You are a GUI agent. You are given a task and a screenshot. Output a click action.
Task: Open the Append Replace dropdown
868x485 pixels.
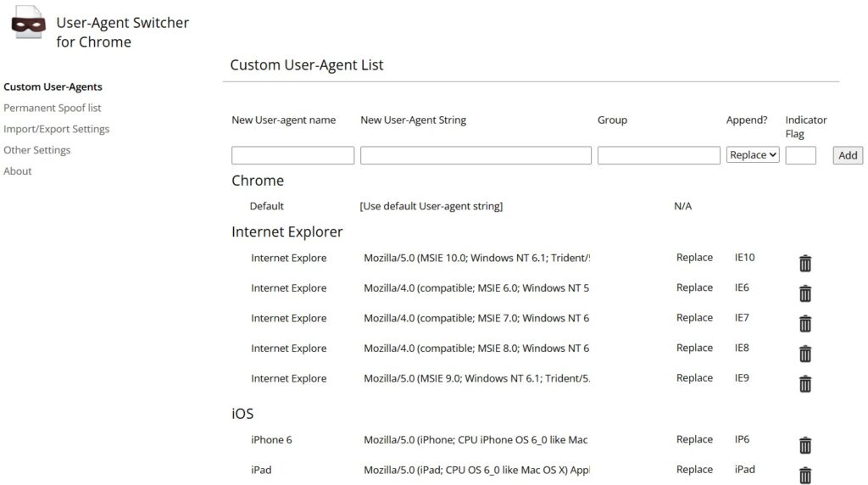[x=753, y=155]
